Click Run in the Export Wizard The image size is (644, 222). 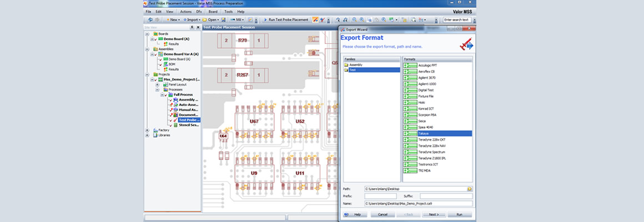(x=460, y=214)
